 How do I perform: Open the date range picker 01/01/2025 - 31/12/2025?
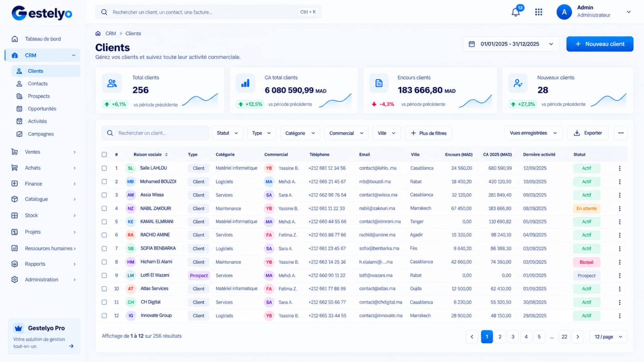[x=511, y=44]
